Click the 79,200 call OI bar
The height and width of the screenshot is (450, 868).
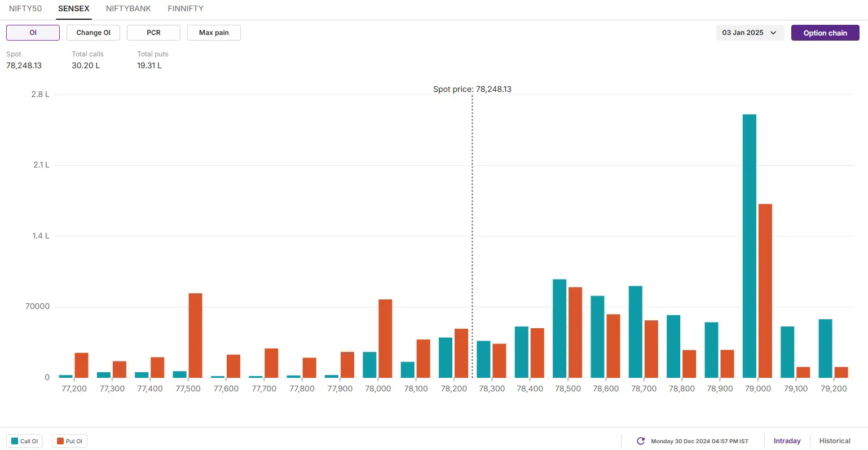tap(826, 348)
